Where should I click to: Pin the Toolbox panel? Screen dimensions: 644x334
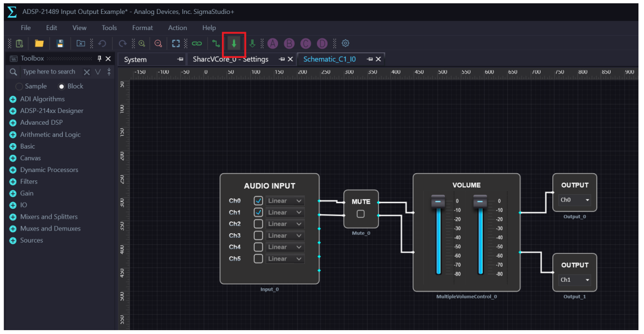click(99, 59)
